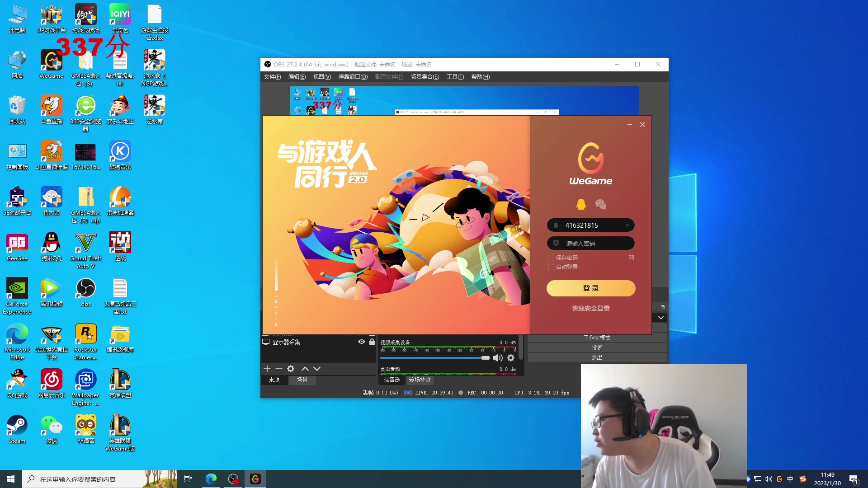The width and height of the screenshot is (868, 488).
Task: Open 5E对战平台 desktop icon
Action: 17,201
